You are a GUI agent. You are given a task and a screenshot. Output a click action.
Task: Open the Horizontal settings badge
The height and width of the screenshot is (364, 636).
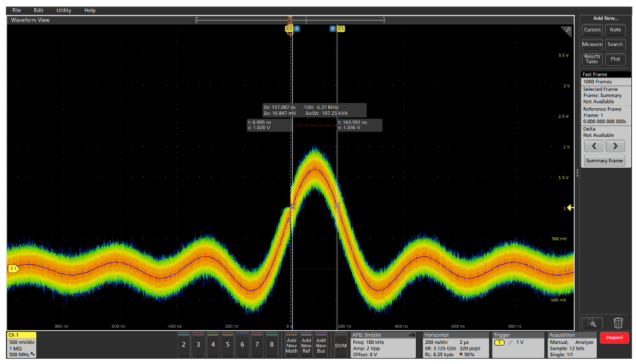click(455, 345)
